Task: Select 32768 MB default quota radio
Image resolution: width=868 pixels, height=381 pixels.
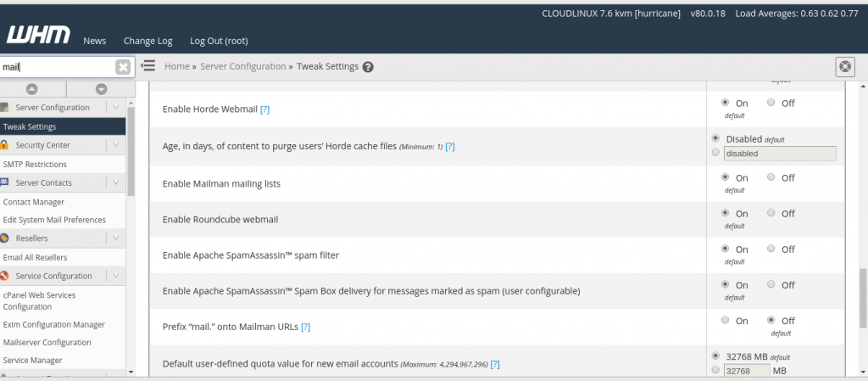Action: click(x=715, y=356)
